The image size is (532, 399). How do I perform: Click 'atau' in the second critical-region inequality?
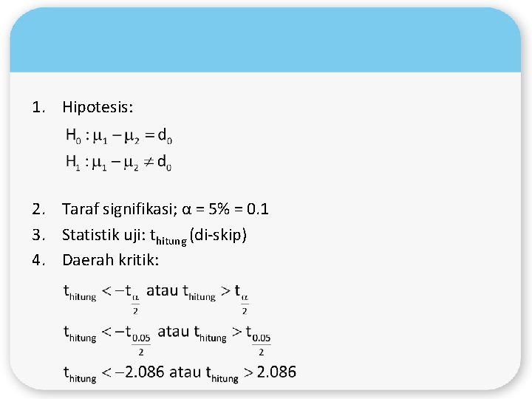click(173, 331)
